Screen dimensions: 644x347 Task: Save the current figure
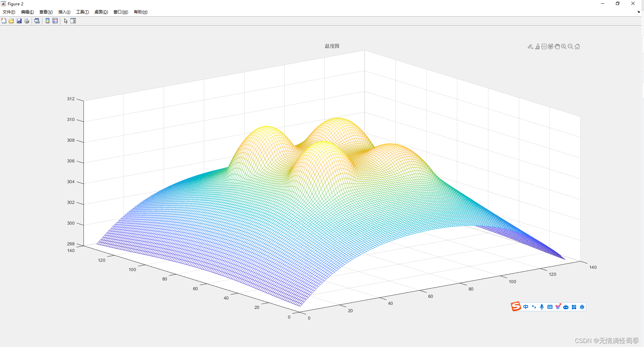(19, 21)
